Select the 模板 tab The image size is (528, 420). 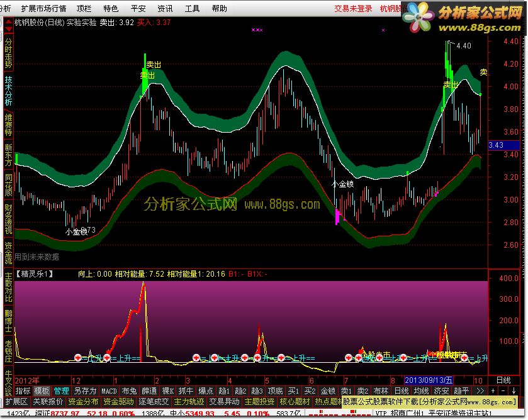[x=42, y=390]
